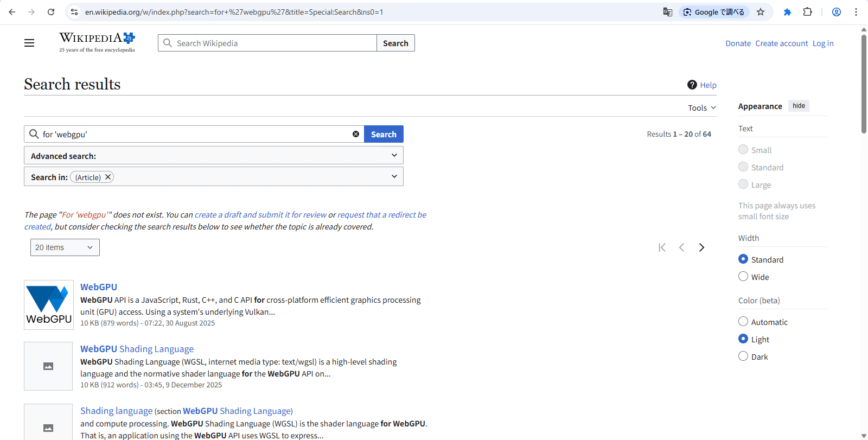
Task: Open the Chrome translate icon
Action: [x=668, y=12]
